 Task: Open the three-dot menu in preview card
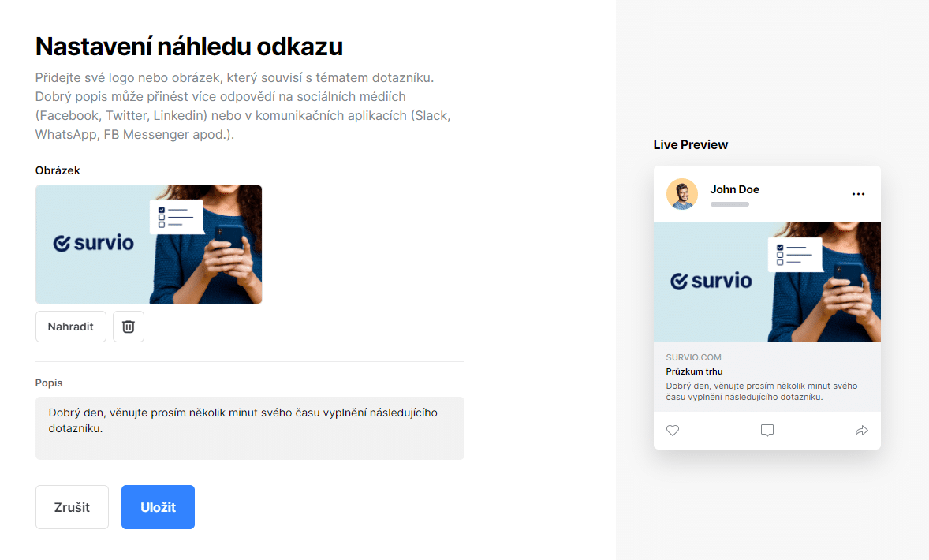point(858,194)
